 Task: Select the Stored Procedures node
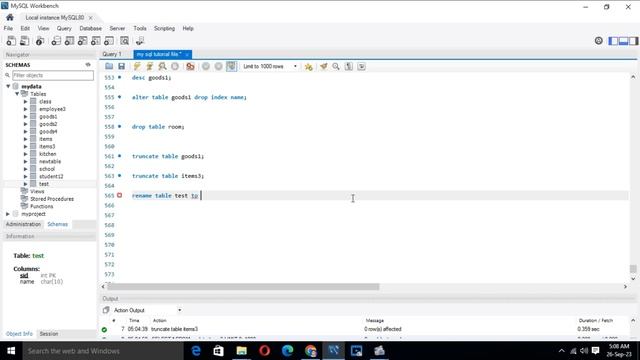click(52, 199)
